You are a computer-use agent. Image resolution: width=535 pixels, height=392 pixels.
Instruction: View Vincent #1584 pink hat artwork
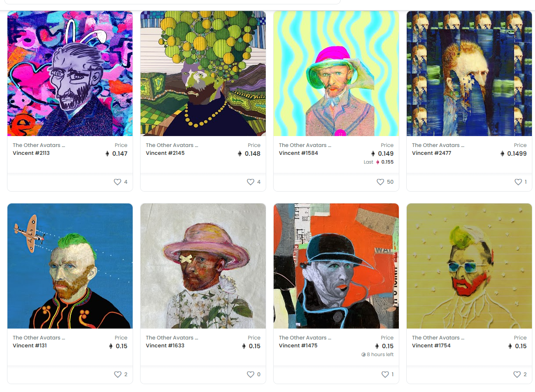click(336, 73)
